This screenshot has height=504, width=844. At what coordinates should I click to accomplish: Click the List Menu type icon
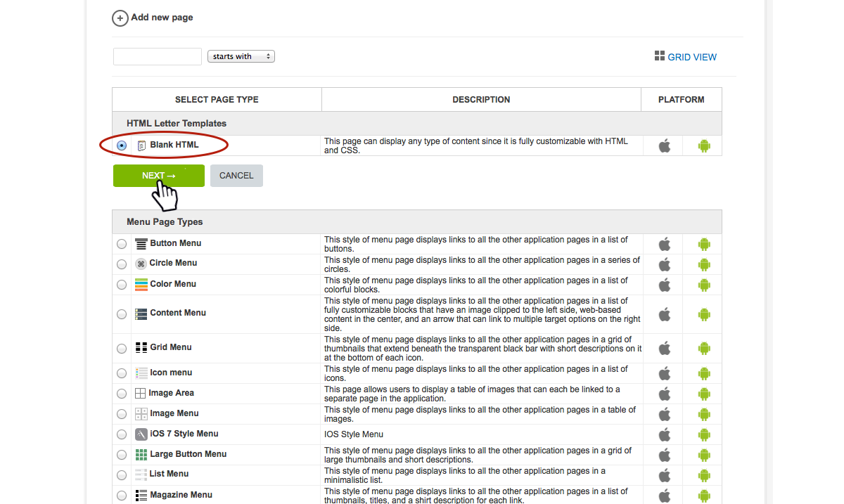pyautogui.click(x=141, y=474)
